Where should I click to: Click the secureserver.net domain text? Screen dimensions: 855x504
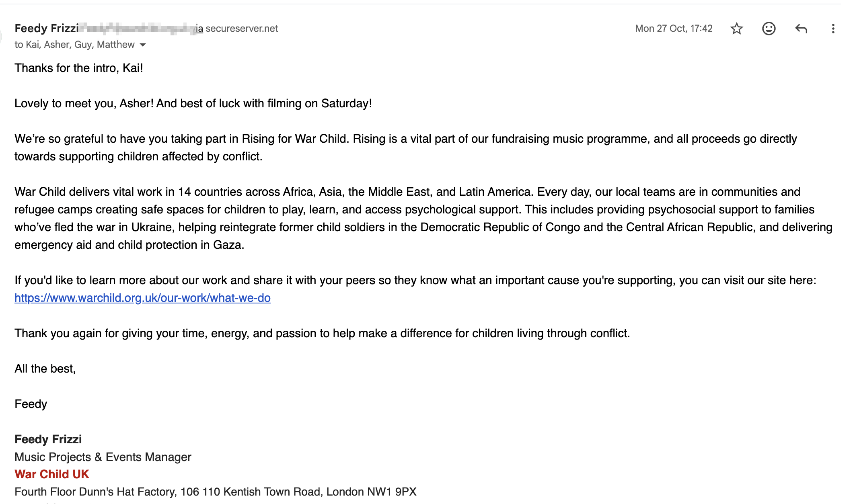tap(242, 29)
